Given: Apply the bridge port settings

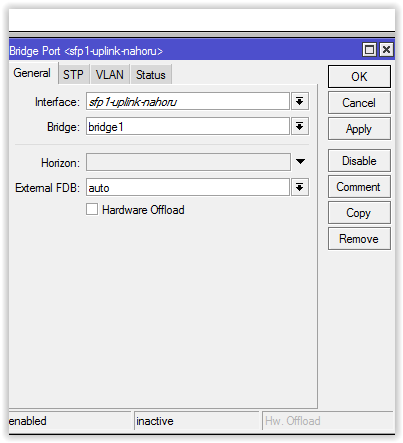Looking at the screenshot, I should (359, 129).
